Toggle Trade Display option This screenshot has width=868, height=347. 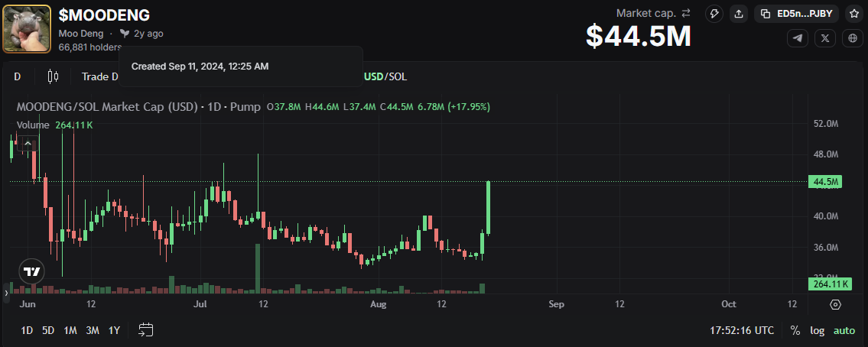(x=100, y=76)
